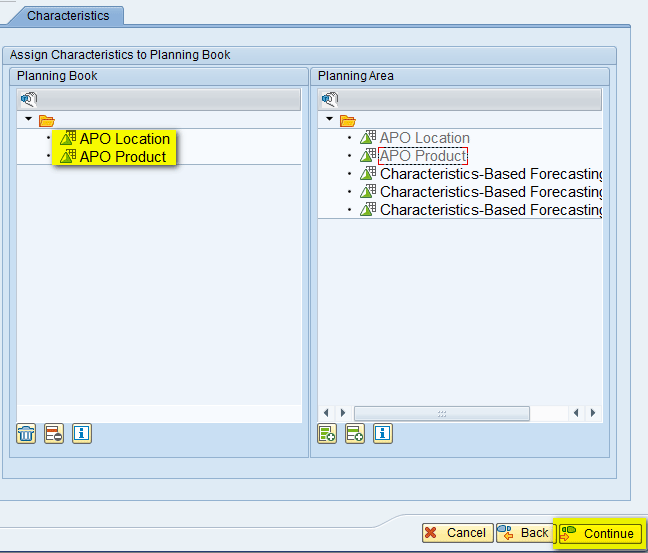Select the Planning Area root folder icon
This screenshot has height=553, width=648.
[x=348, y=121]
